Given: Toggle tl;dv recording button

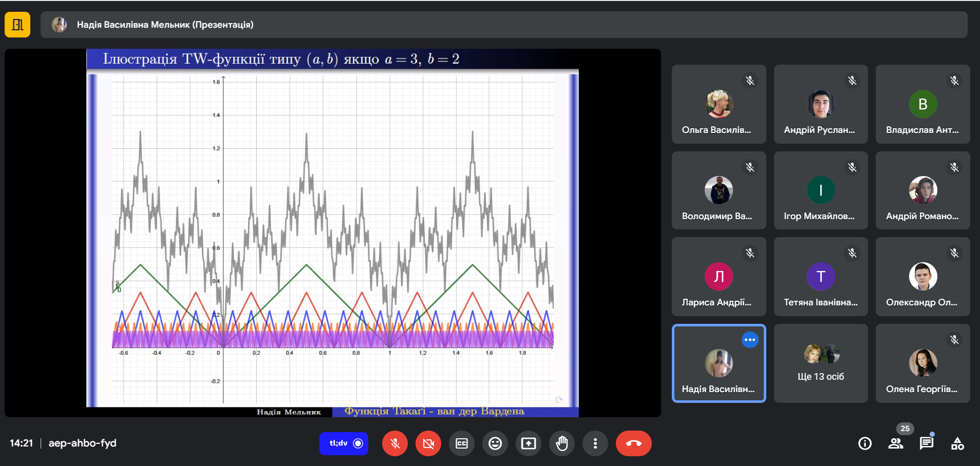Looking at the screenshot, I should click(x=344, y=443).
